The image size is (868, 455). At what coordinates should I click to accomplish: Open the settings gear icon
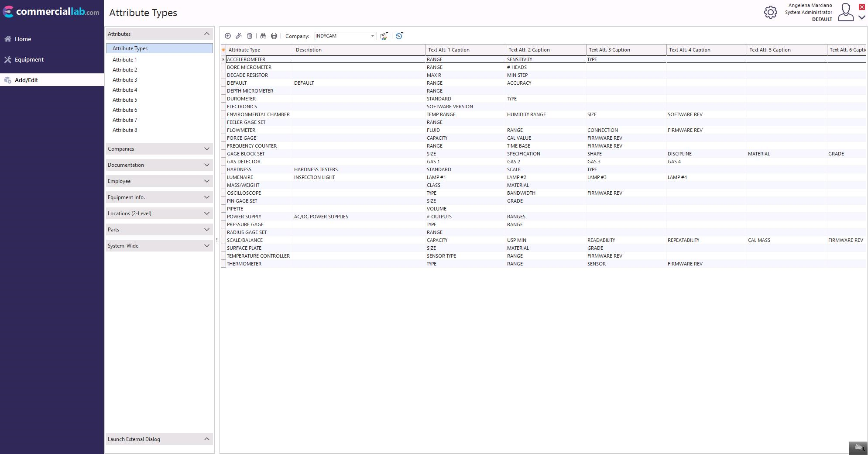(770, 12)
